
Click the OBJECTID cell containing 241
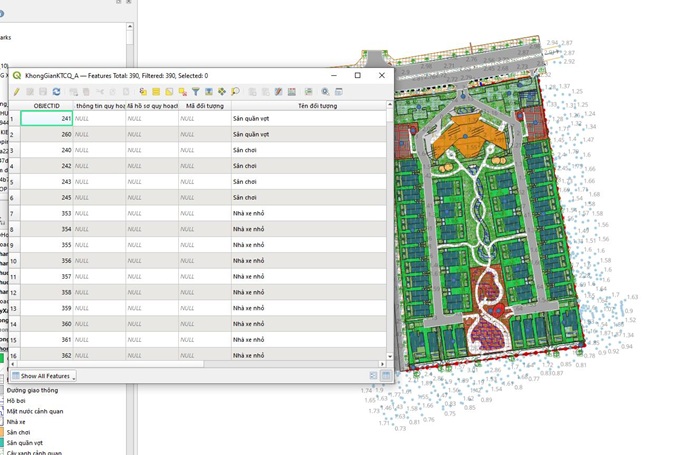(47, 118)
